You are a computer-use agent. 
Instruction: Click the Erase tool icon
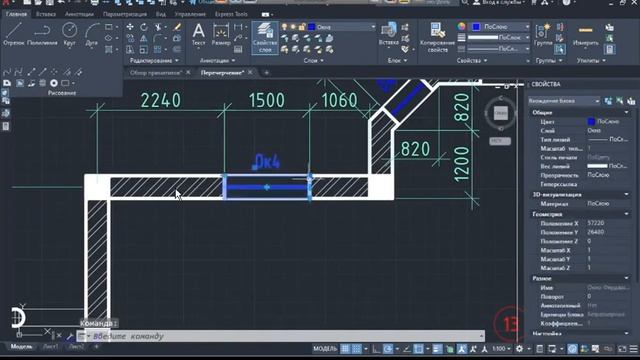point(177,27)
